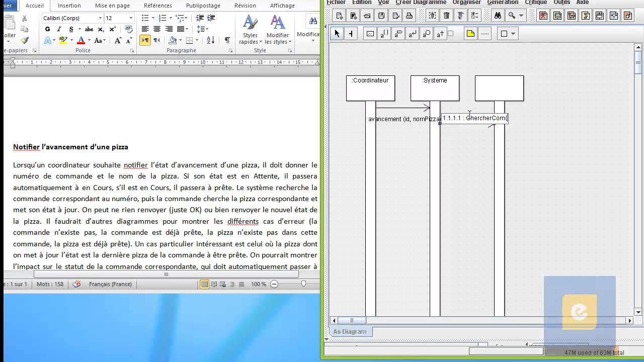Click ArgoUML find binoculars icon
644x362 pixels.
(498, 16)
